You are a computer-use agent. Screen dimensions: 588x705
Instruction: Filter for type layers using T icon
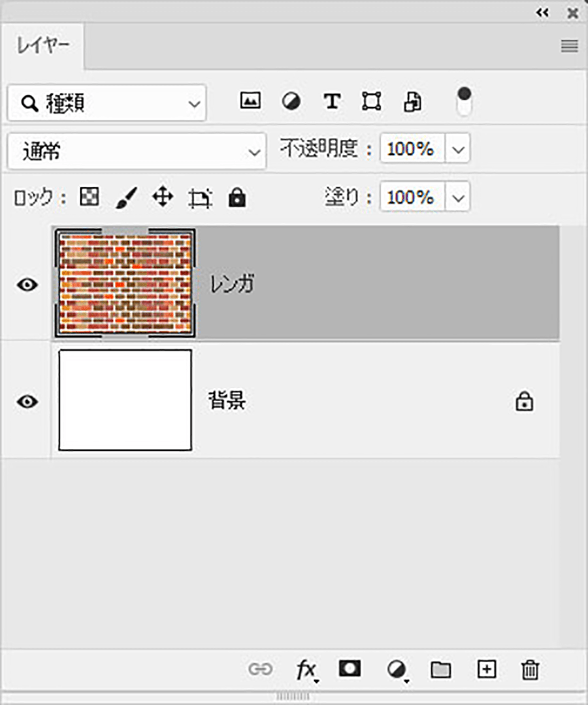332,101
